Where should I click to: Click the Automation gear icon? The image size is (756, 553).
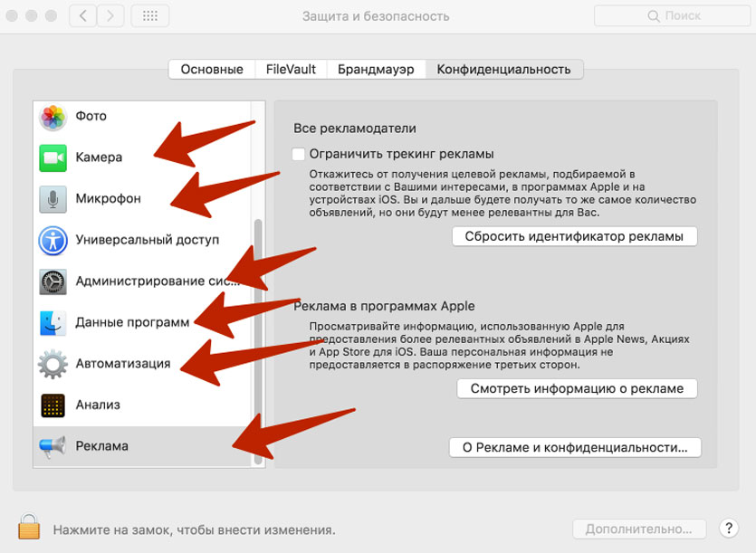[x=53, y=364]
